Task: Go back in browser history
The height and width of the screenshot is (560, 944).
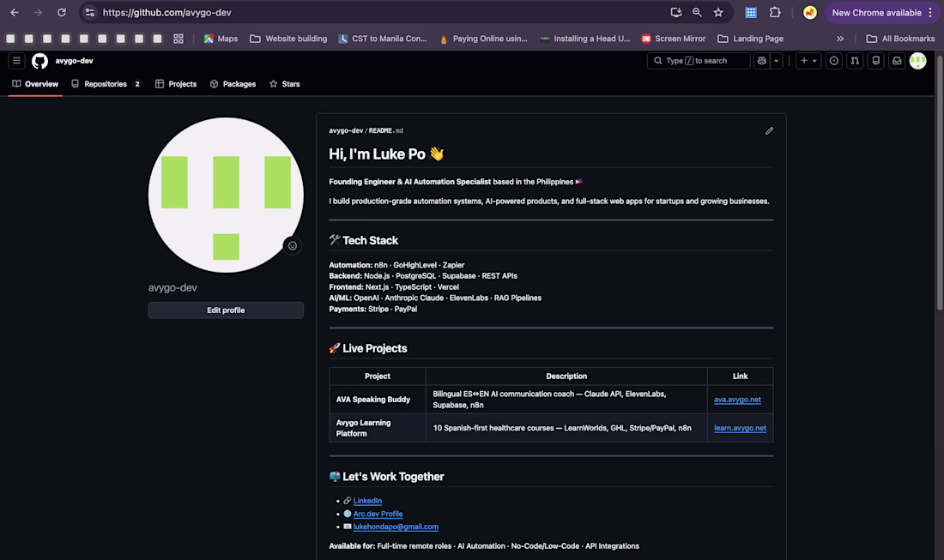Action: (15, 13)
